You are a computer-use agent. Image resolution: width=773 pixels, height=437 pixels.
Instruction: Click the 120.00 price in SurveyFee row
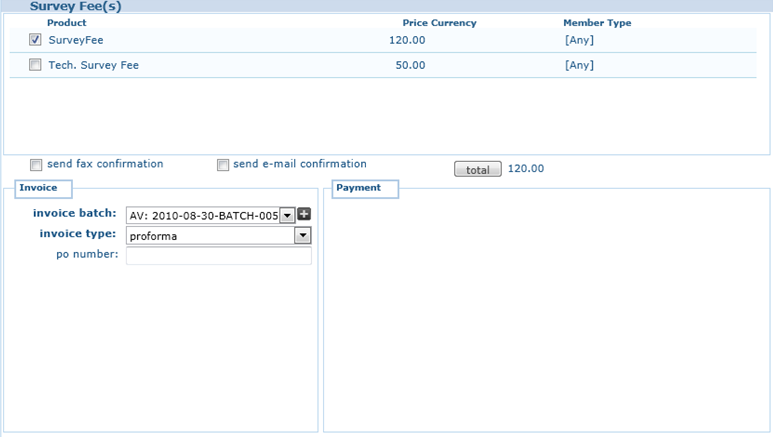(407, 41)
